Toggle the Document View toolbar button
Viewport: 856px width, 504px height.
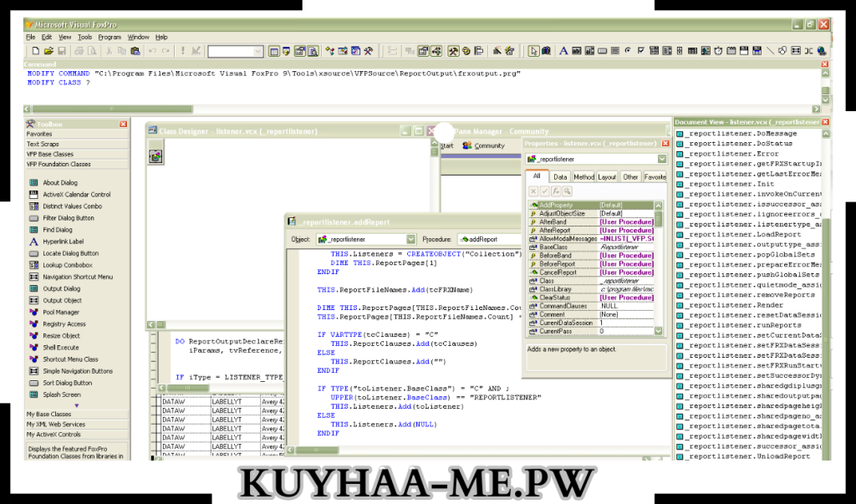tap(313, 51)
